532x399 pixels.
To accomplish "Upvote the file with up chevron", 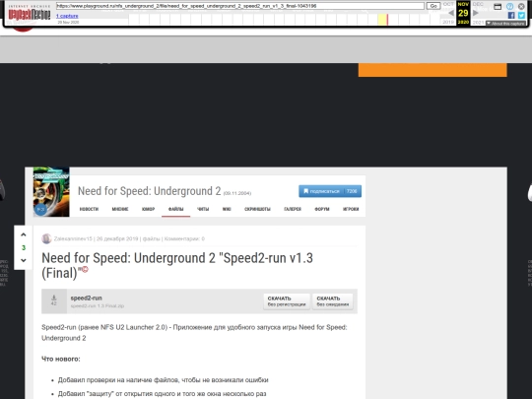I will coord(24,234).
